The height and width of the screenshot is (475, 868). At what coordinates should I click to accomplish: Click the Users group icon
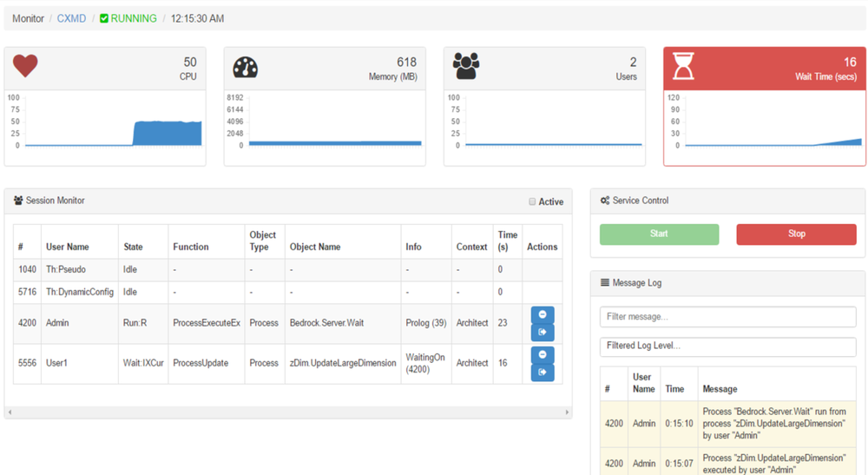(x=466, y=66)
